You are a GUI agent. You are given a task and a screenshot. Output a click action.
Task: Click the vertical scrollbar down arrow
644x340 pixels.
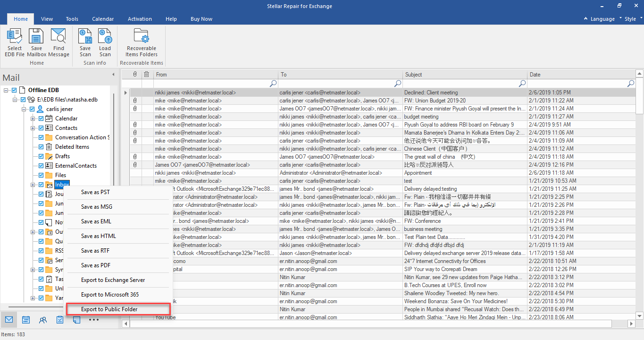[x=639, y=315]
